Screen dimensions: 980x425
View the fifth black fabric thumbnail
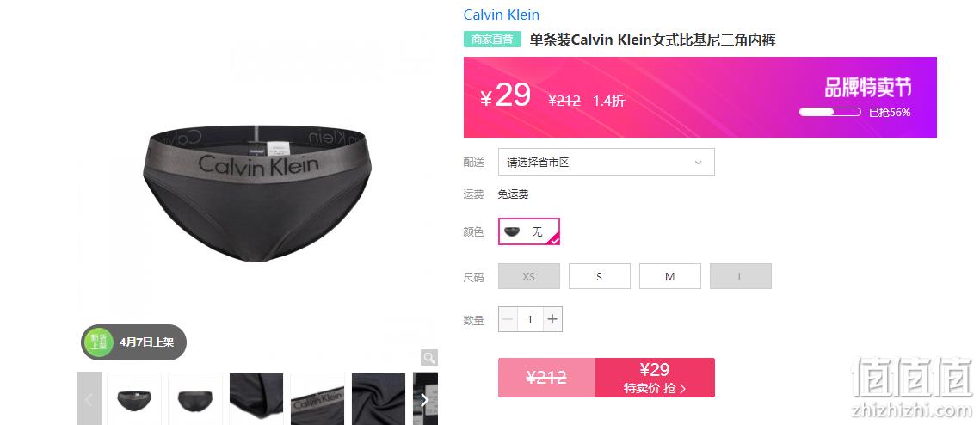[x=379, y=398]
